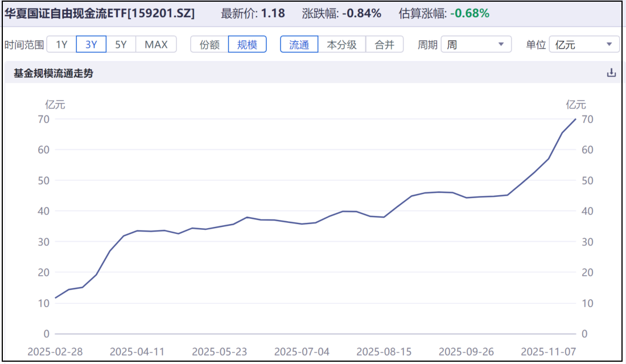Image resolution: width=626 pixels, height=364 pixels.
Task: Switch to MAX time range
Action: tap(157, 44)
